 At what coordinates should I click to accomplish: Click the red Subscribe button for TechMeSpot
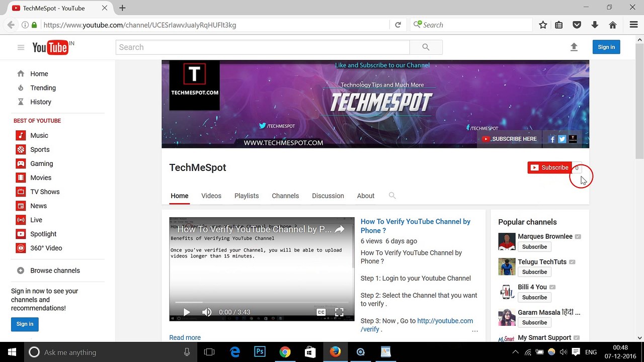(x=549, y=168)
